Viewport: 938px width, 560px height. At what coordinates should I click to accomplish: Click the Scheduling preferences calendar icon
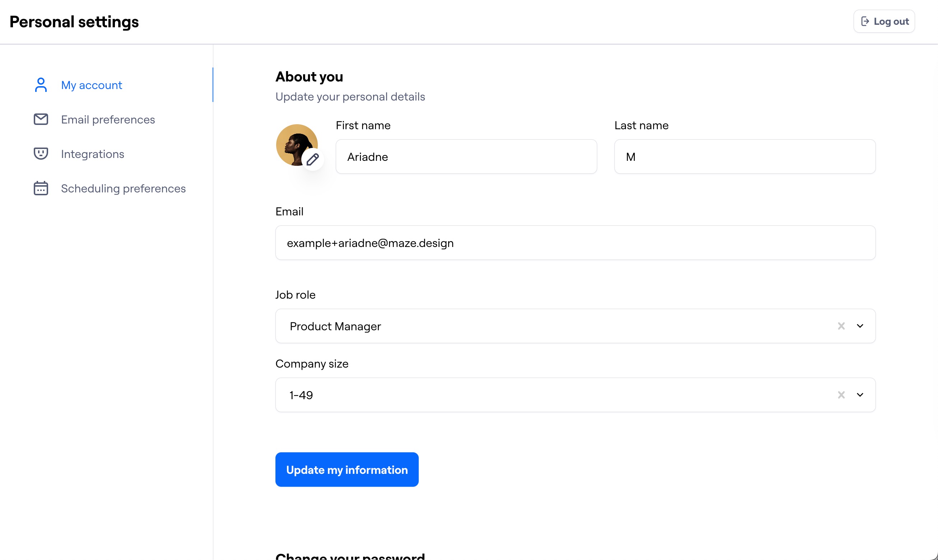pyautogui.click(x=41, y=188)
